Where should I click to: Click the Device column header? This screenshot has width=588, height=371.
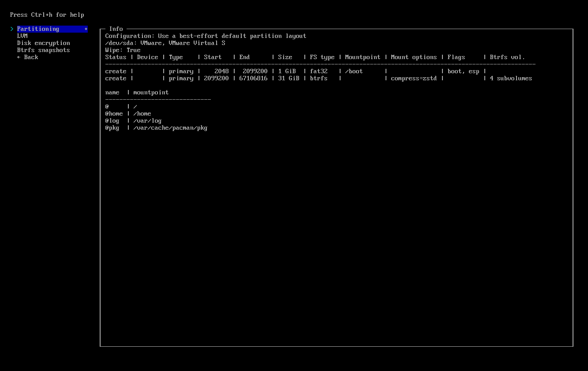(147, 57)
